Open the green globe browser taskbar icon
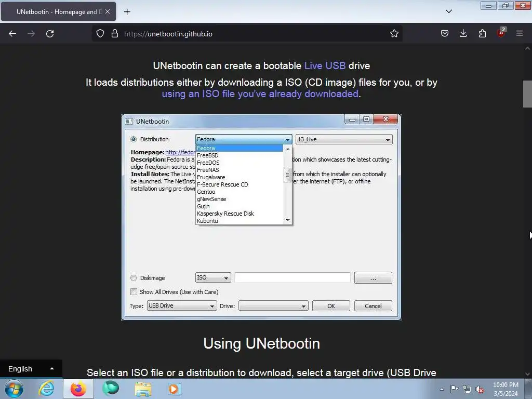Viewport: 532px width, 399px height. click(x=111, y=389)
